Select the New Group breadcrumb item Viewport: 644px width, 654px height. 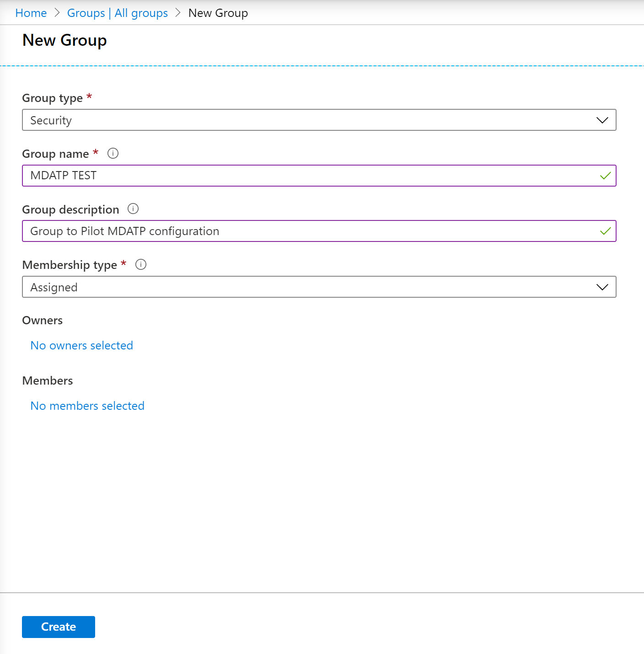click(218, 13)
